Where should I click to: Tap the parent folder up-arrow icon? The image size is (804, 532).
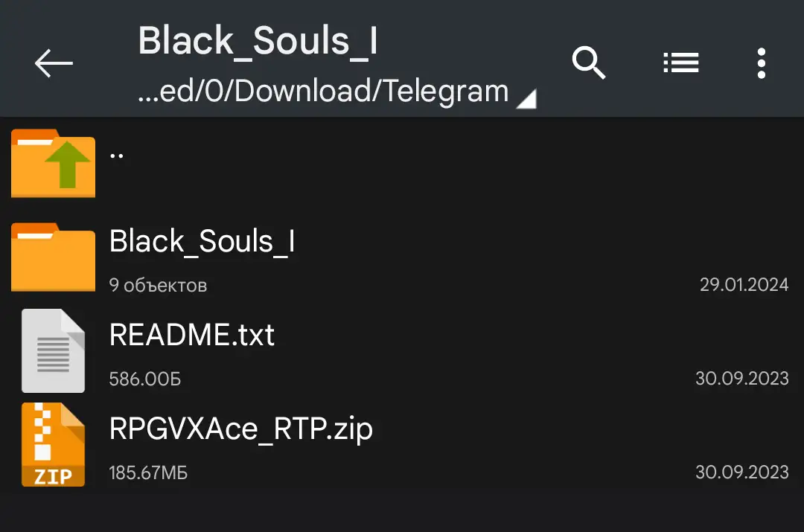[x=53, y=163]
